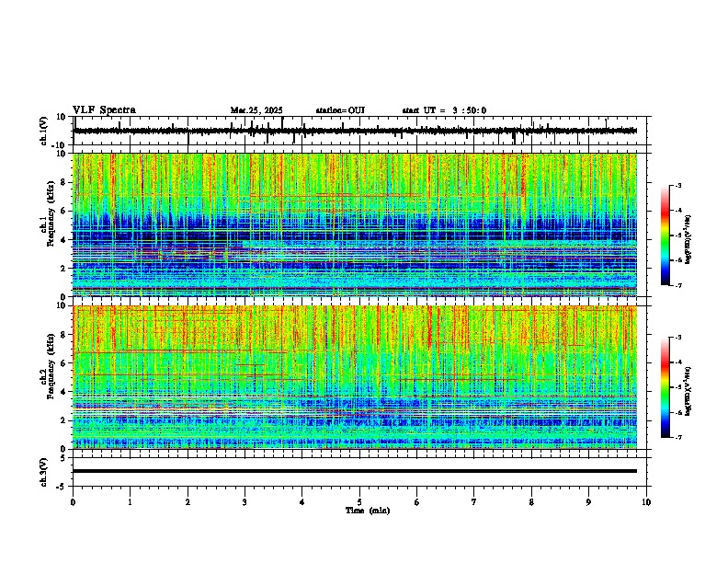The width and height of the screenshot is (728, 563).
Task: Click the "station=OUI" header label
Action: (340, 110)
